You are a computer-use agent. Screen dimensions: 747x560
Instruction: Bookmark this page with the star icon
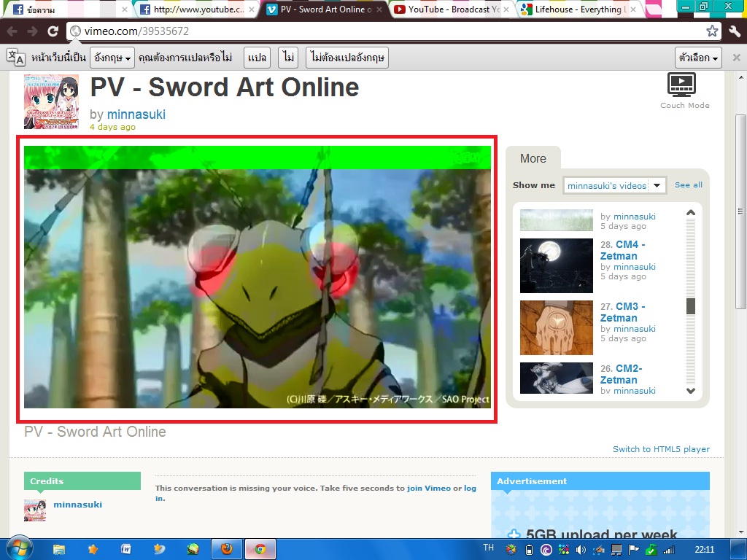712,31
